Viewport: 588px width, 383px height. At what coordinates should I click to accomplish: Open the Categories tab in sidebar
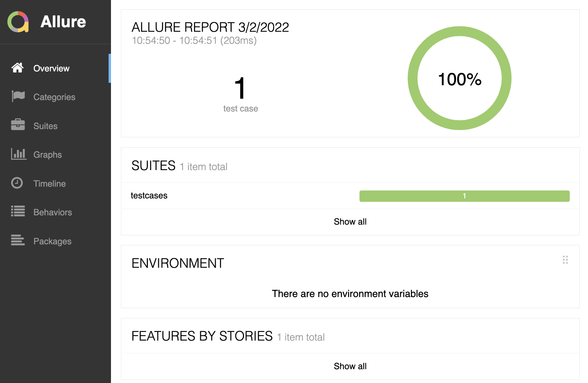54,97
